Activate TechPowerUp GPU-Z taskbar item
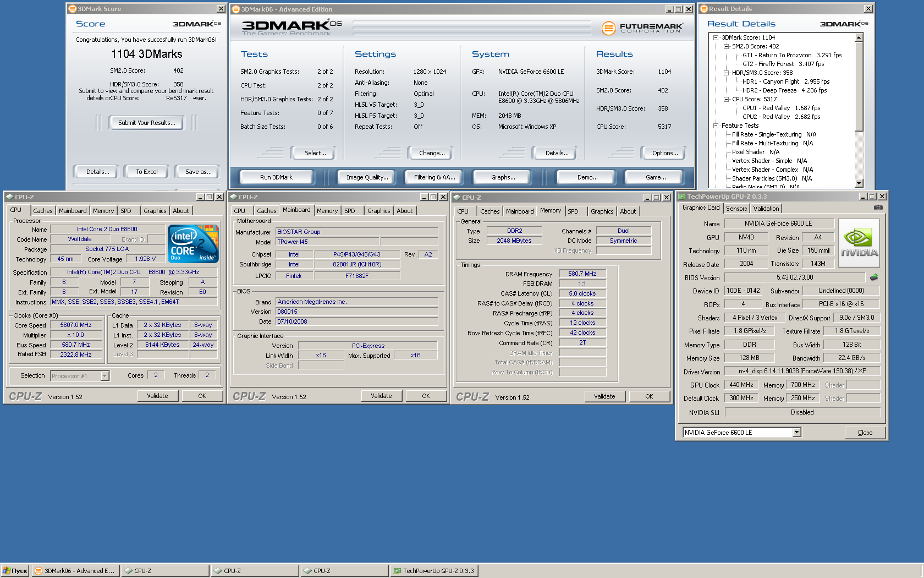 pos(433,571)
